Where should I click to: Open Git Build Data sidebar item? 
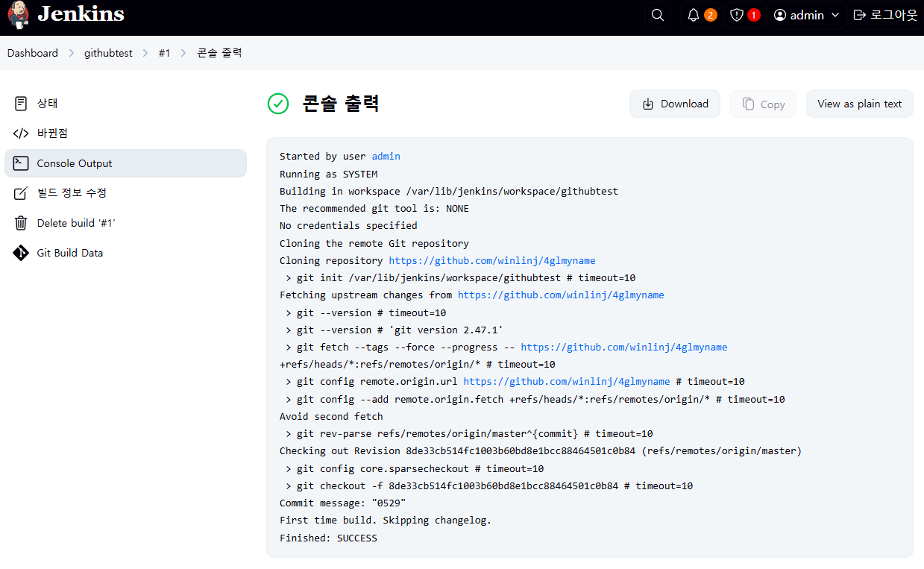[x=125, y=253]
